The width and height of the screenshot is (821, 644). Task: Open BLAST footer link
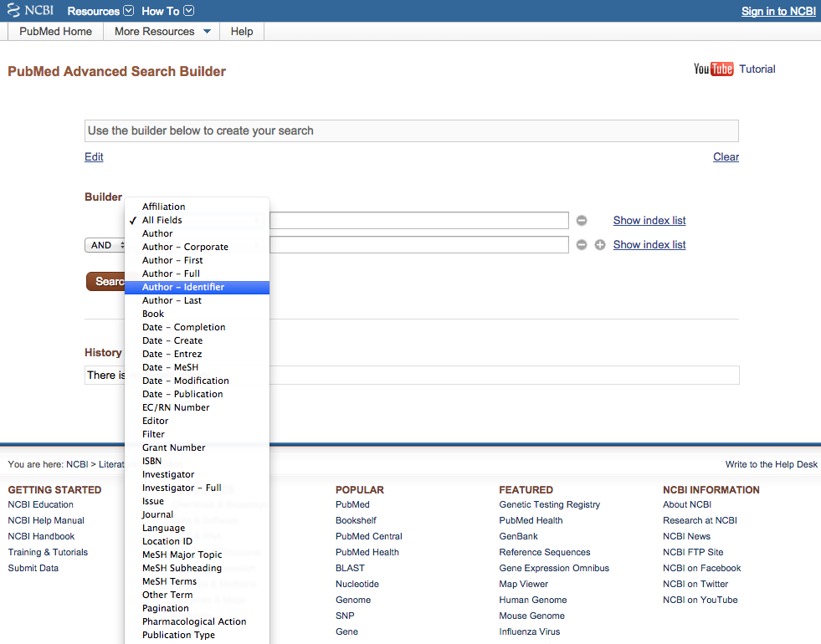coord(350,568)
